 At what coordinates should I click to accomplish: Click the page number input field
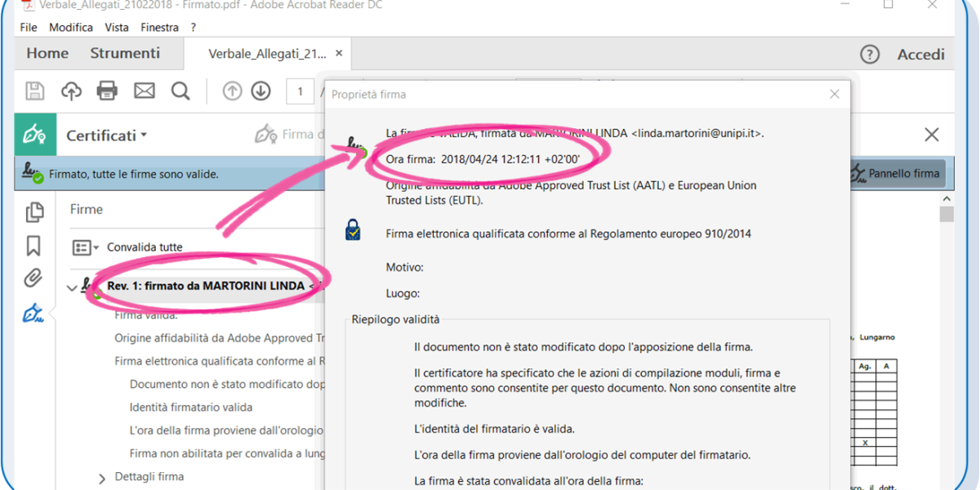click(x=301, y=91)
